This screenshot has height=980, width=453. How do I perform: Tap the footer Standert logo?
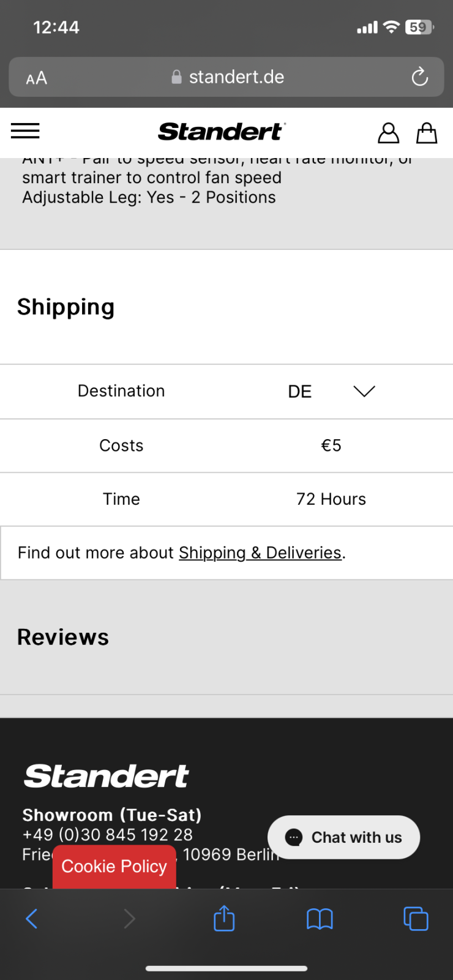click(x=107, y=776)
